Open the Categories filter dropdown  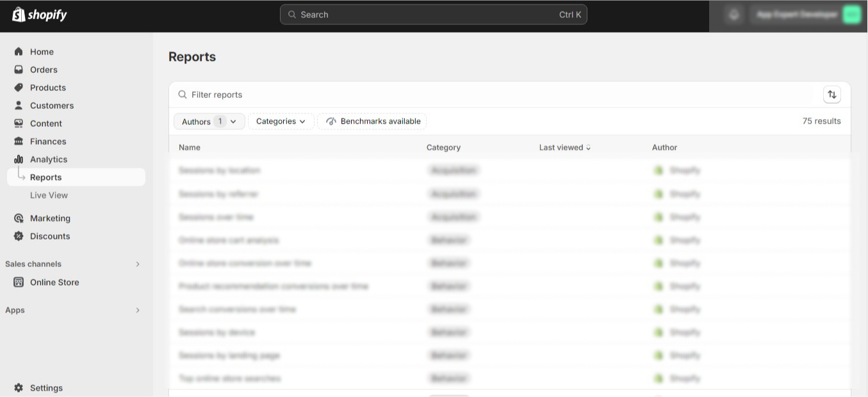[x=281, y=121]
